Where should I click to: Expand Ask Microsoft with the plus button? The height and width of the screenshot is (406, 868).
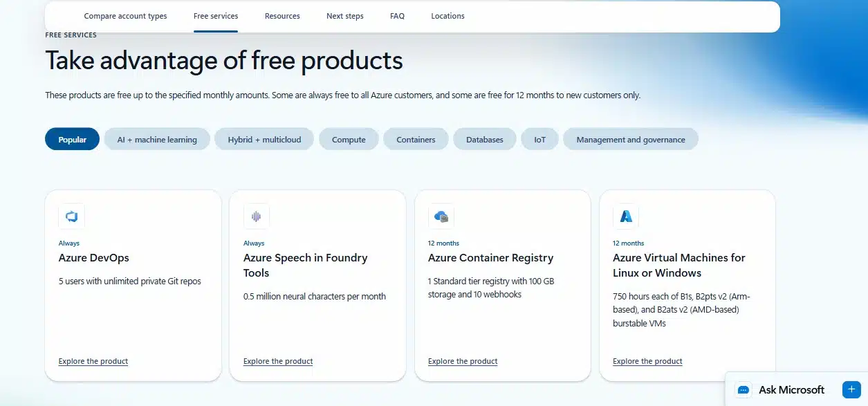click(851, 389)
